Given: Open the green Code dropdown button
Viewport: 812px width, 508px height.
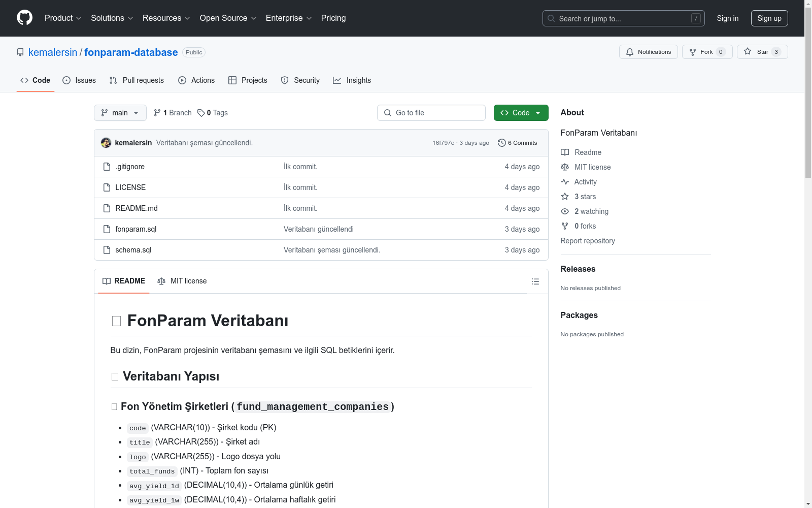Looking at the screenshot, I should coord(521,113).
